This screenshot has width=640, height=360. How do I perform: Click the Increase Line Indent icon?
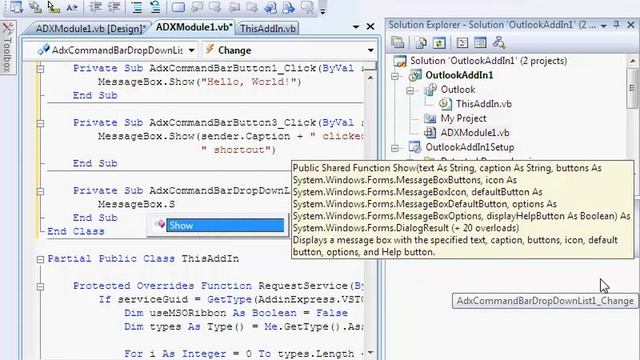click(114, 7)
